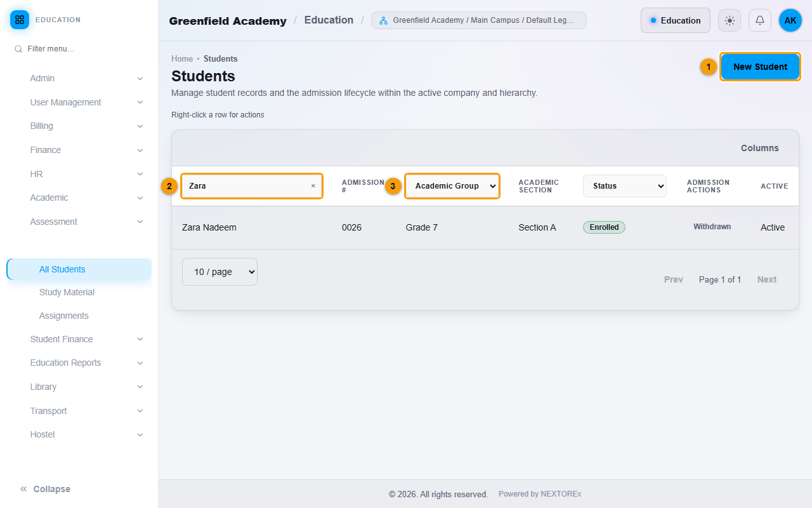Image resolution: width=812 pixels, height=508 pixels.
Task: Expand the Academic menu section
Action: point(87,197)
